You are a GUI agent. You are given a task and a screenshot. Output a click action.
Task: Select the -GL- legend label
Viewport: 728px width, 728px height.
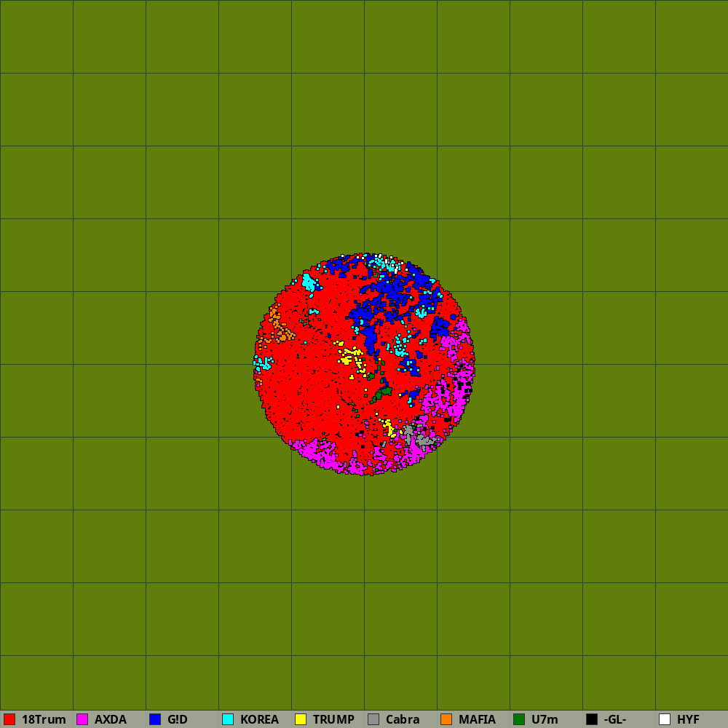point(615,719)
